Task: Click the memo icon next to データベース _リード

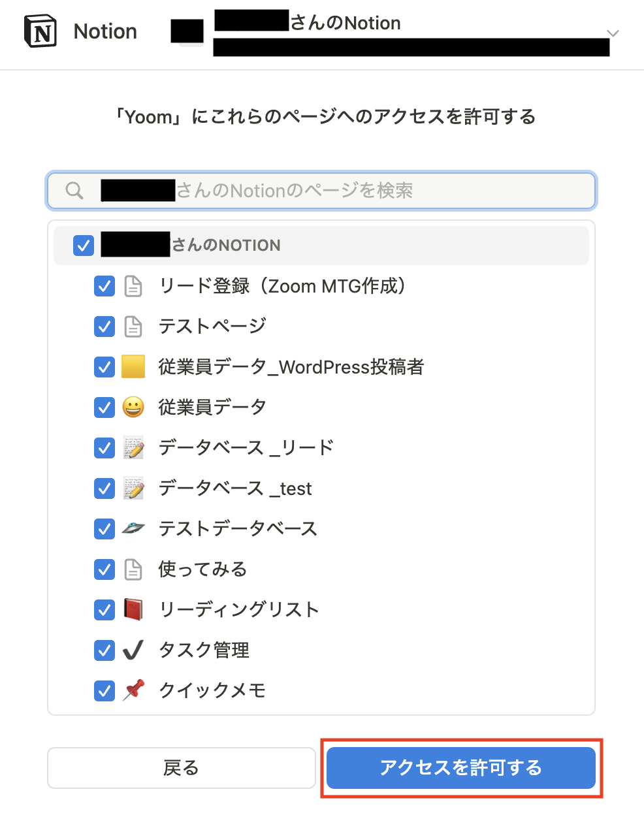Action: coord(133,447)
